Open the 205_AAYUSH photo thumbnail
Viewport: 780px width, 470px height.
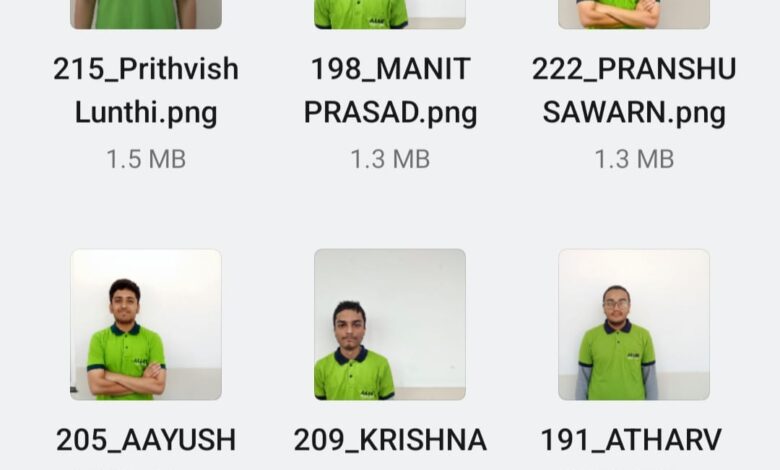click(146, 325)
